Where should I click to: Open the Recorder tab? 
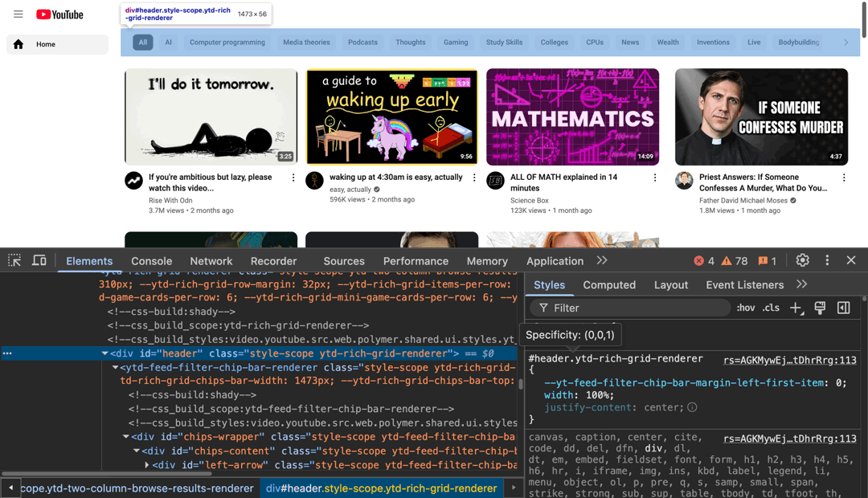273,261
